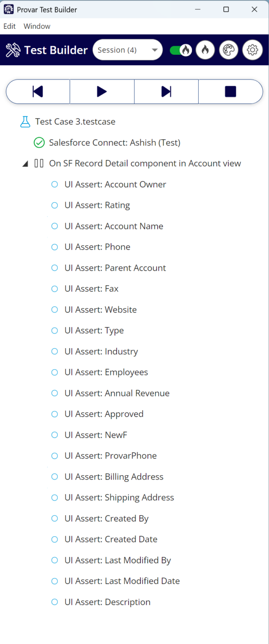The height and width of the screenshot is (644, 269).
Task: Open the Window menu
Action: [x=37, y=26]
